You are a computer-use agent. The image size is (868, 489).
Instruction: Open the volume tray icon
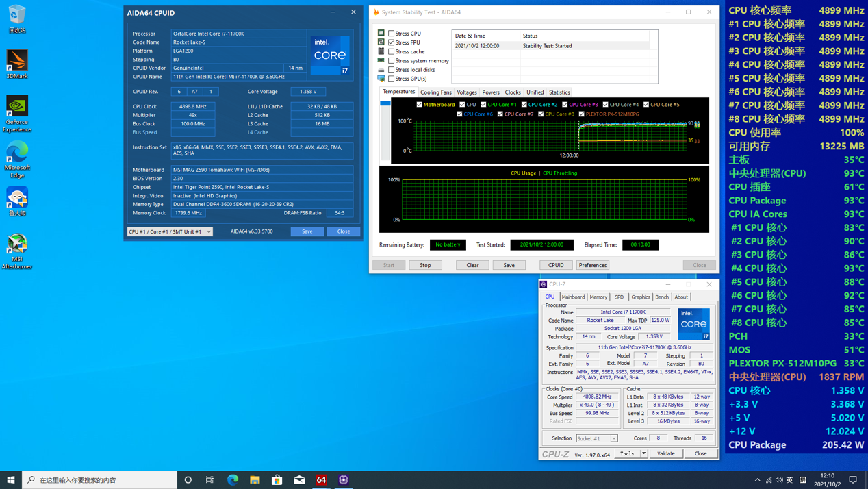pyautogui.click(x=779, y=480)
